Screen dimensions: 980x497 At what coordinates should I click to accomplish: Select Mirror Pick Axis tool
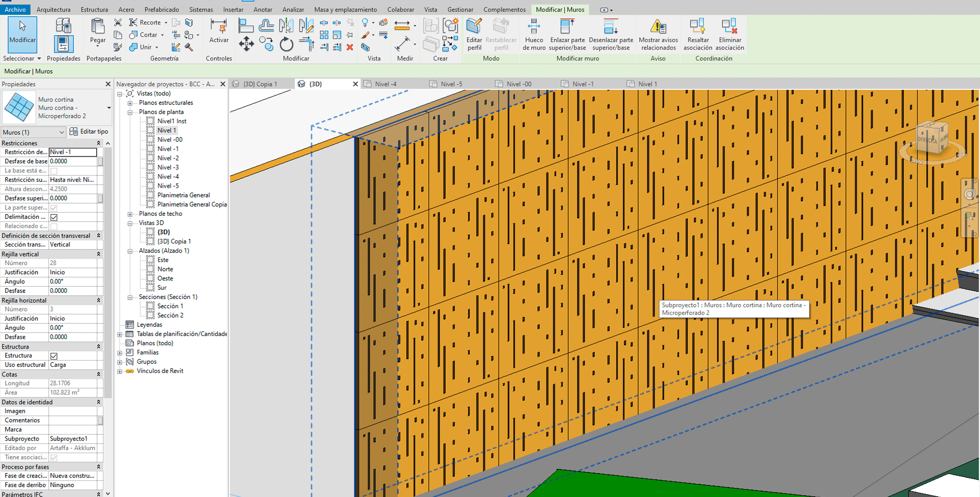pyautogui.click(x=286, y=26)
